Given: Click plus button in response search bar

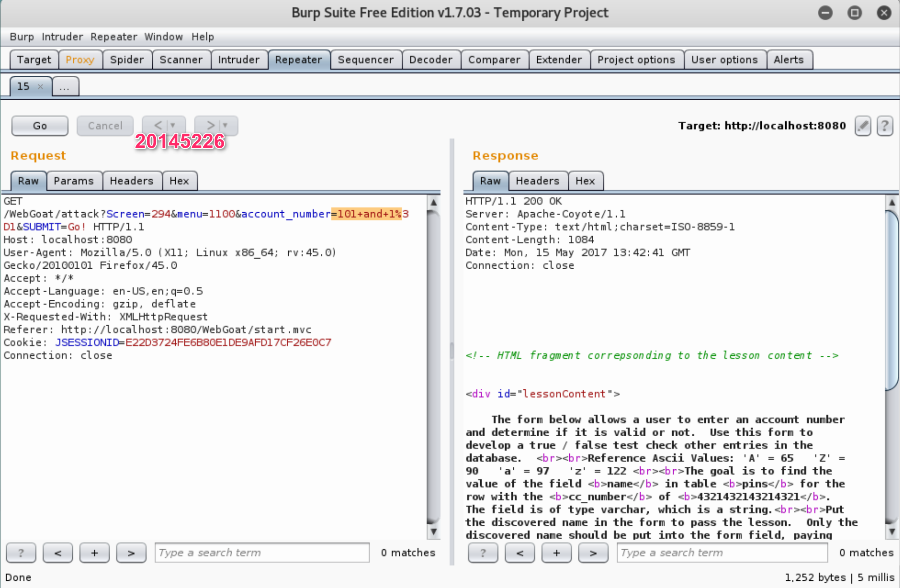Looking at the screenshot, I should point(557,553).
